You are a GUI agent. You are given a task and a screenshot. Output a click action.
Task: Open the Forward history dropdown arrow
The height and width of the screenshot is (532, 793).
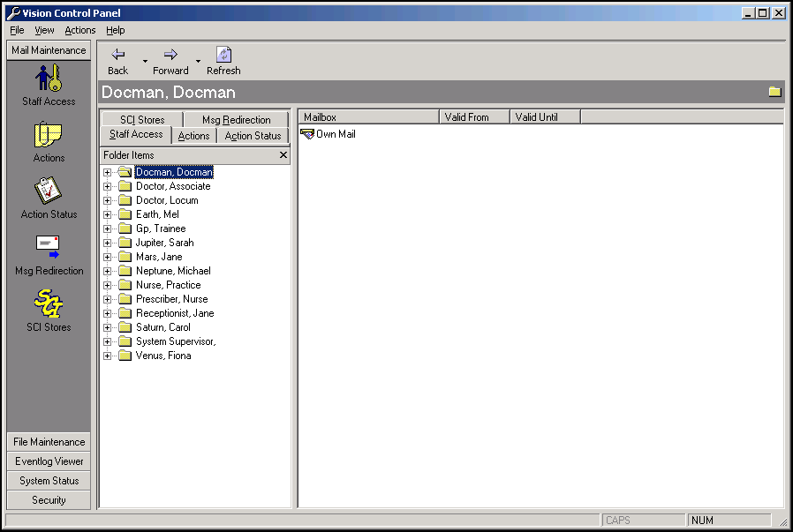198,62
